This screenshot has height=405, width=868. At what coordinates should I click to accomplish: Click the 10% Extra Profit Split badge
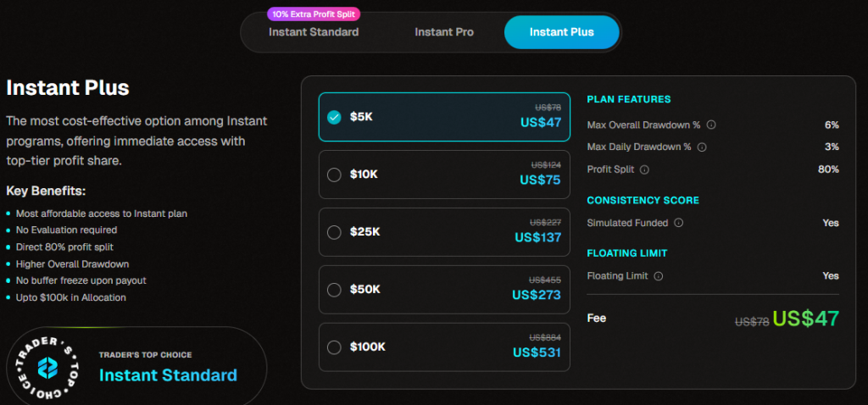[x=314, y=14]
